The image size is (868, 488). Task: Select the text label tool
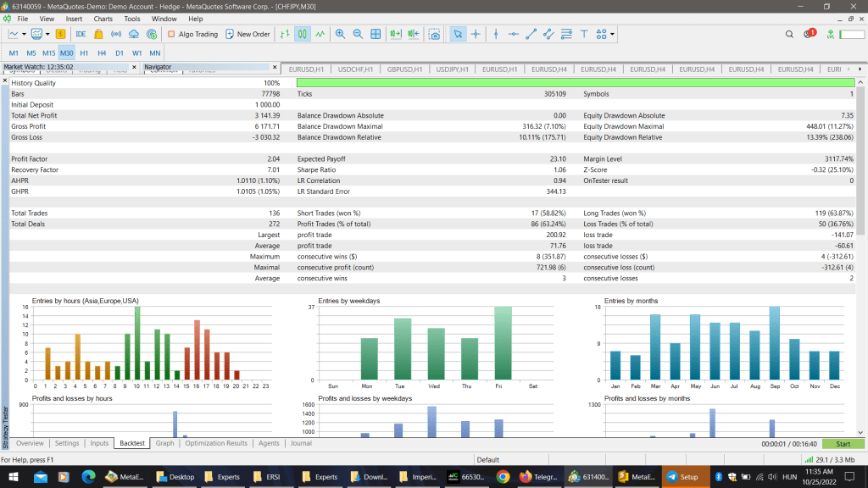(x=584, y=34)
